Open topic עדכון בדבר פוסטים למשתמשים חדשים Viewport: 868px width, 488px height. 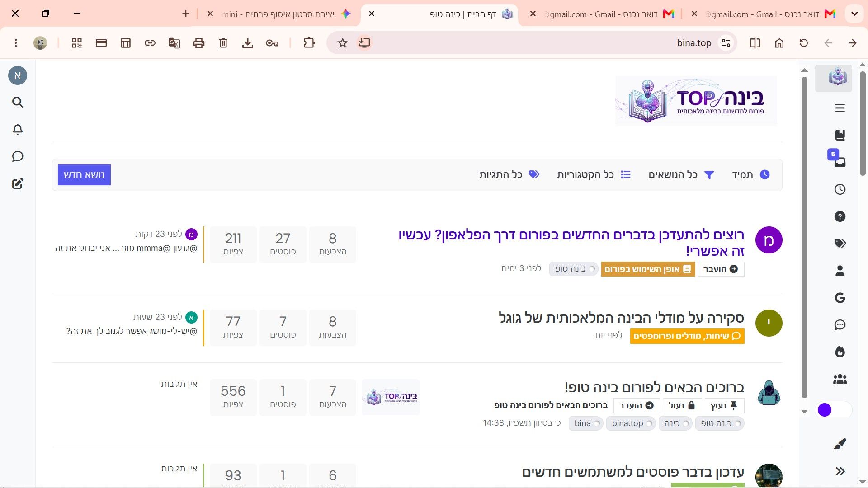(633, 472)
